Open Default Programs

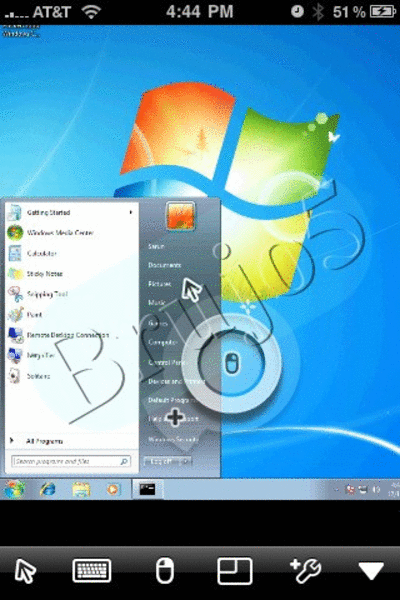(171, 400)
